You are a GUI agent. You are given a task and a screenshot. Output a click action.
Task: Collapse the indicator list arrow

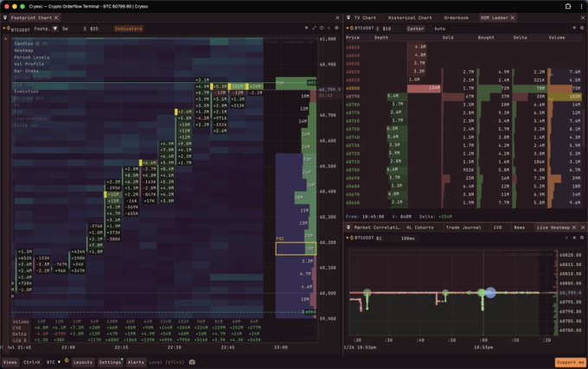5,38
